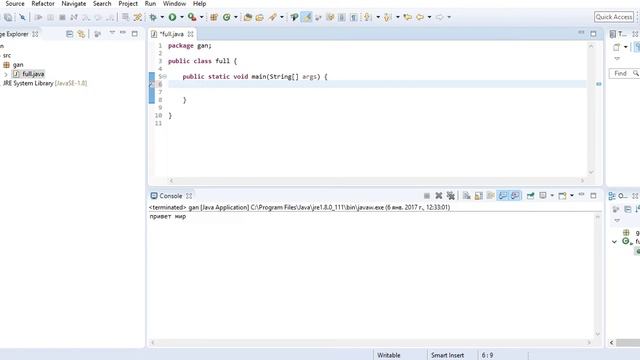Click Remove Launch X icon in Console

click(x=439, y=196)
